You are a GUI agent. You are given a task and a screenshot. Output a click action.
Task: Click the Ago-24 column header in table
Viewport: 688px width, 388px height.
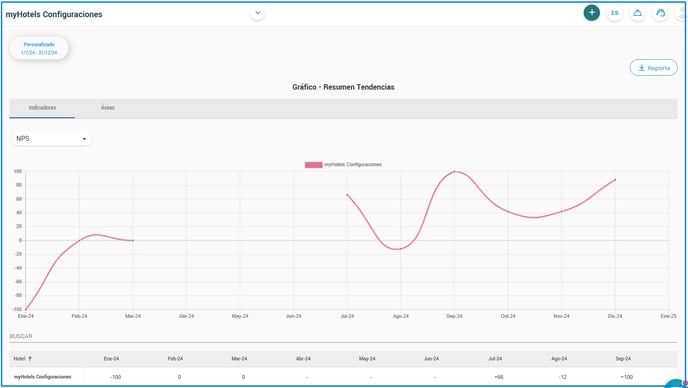(x=559, y=359)
